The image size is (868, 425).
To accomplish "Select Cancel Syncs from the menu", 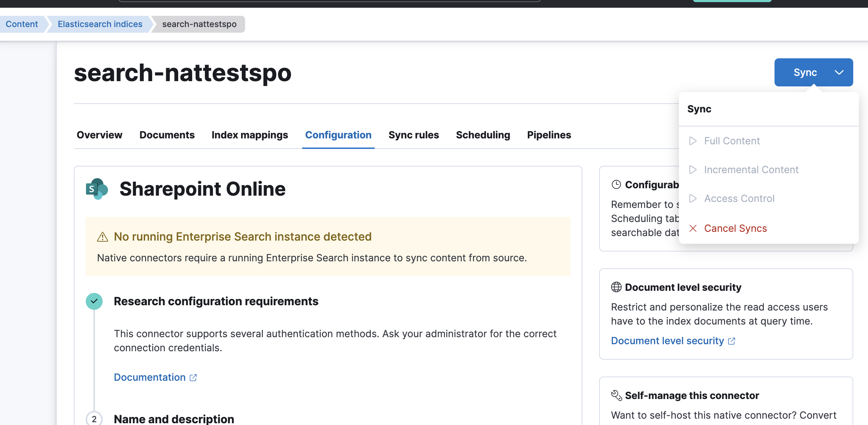I will click(x=769, y=228).
